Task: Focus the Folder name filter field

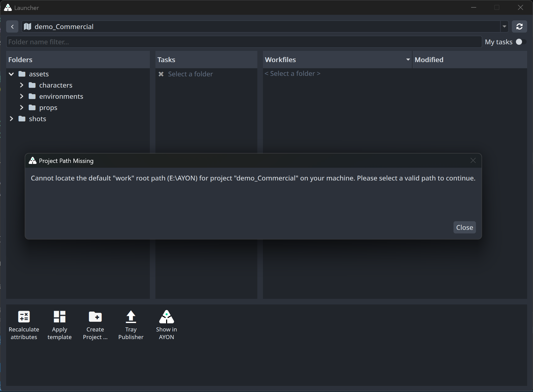Action: [244, 42]
